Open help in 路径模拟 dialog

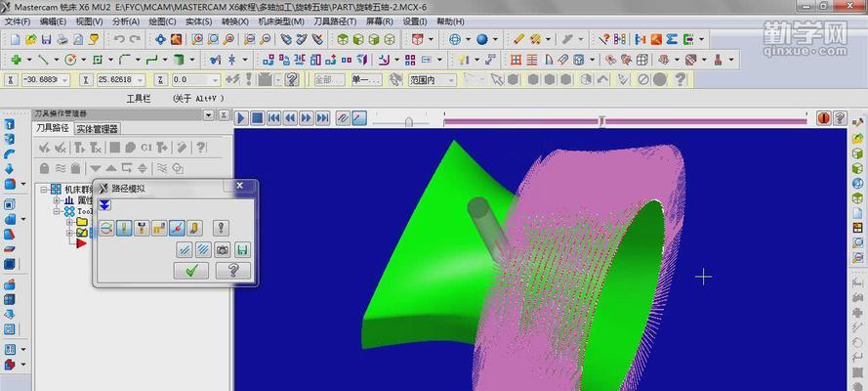pos(233,271)
